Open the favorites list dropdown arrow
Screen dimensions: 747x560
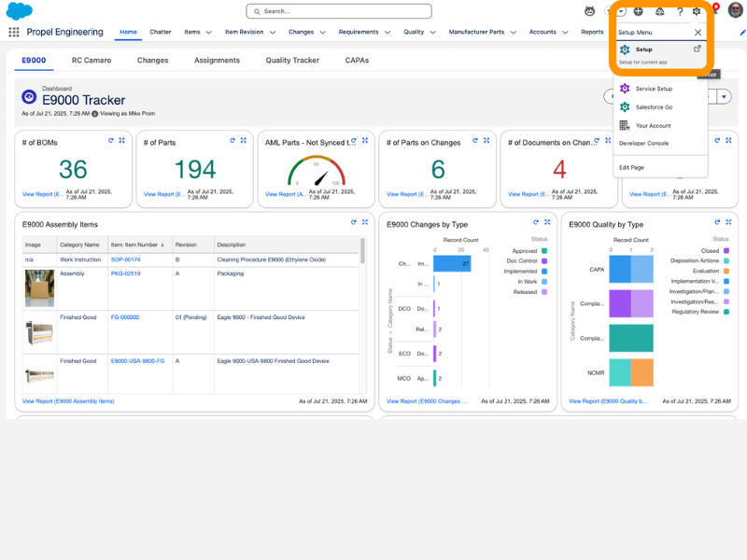point(622,11)
